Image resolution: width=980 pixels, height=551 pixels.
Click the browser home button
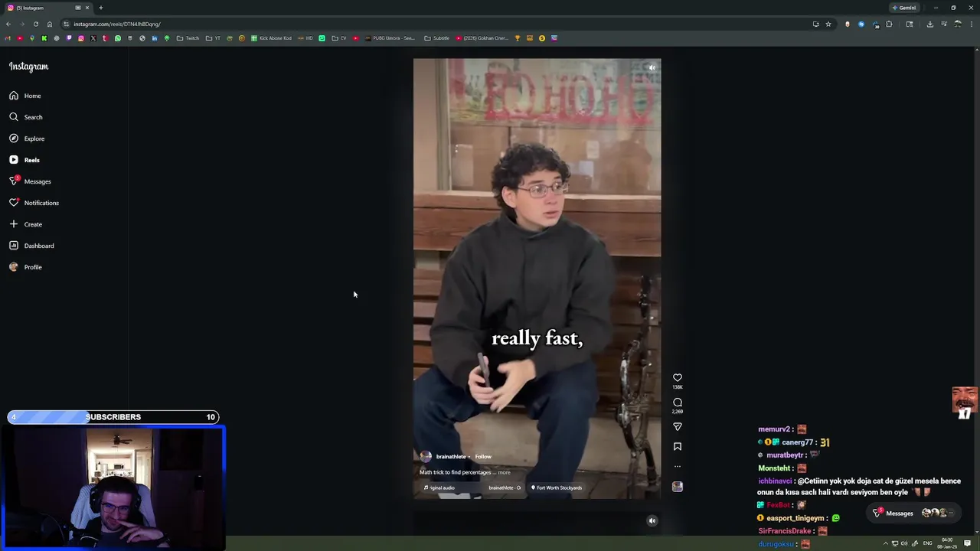click(x=50, y=24)
